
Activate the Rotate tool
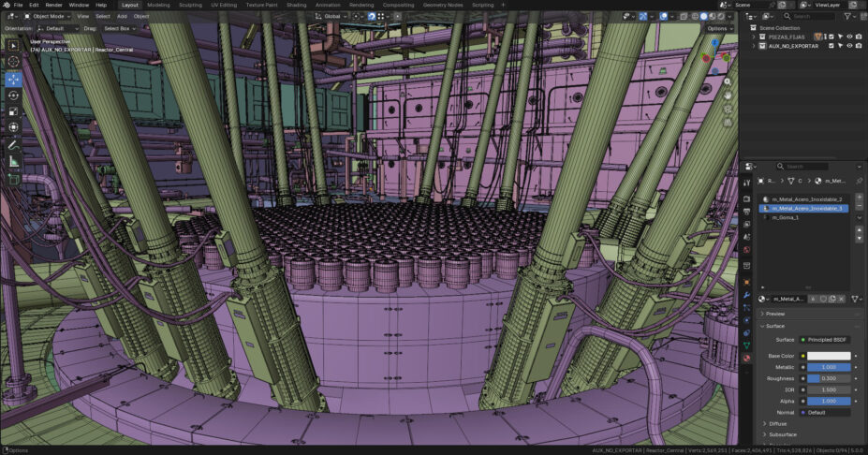coord(13,95)
